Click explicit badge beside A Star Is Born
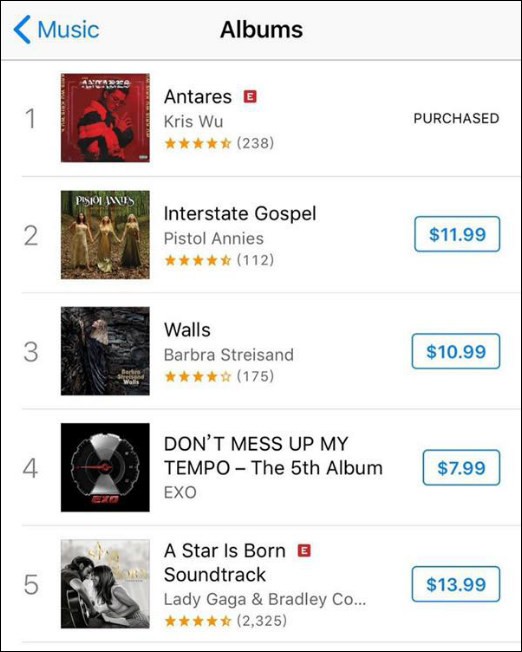The width and height of the screenshot is (522, 652). tap(304, 551)
